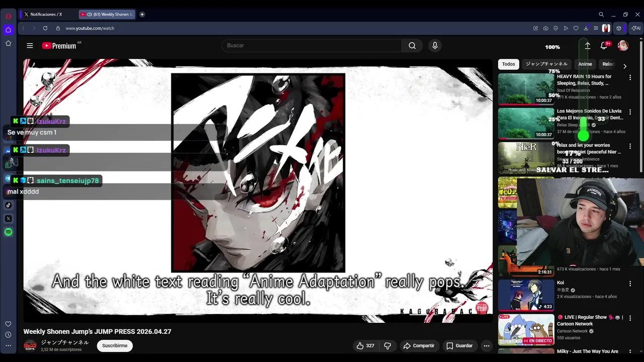644x362 pixels.
Task: Go back to previous page
Action: tap(23, 28)
